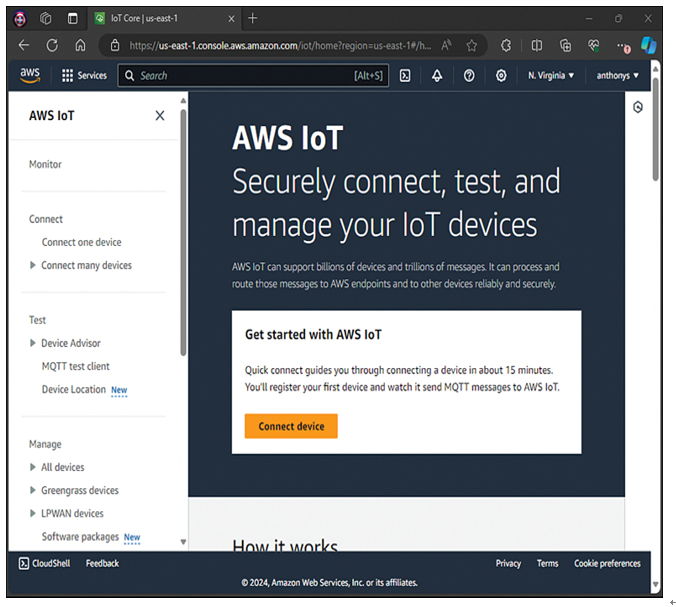Click the AWS logo home icon
This screenshot has width=676, height=607.
[x=30, y=75]
